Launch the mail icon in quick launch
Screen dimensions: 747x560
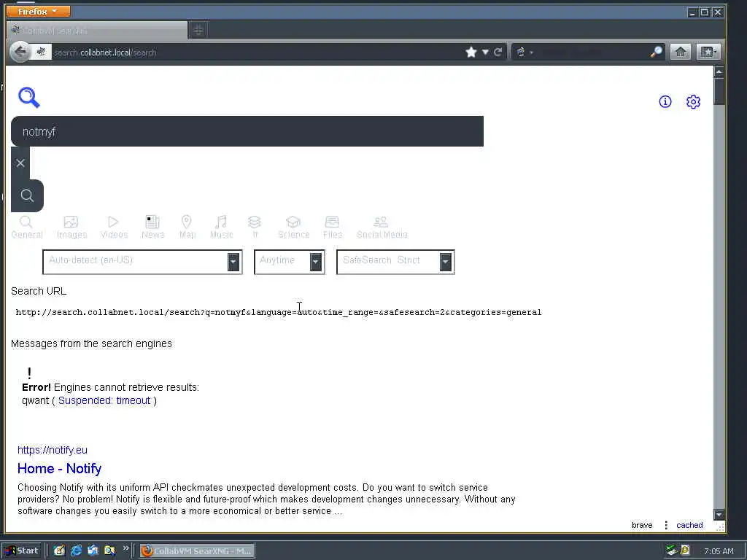(x=93, y=551)
